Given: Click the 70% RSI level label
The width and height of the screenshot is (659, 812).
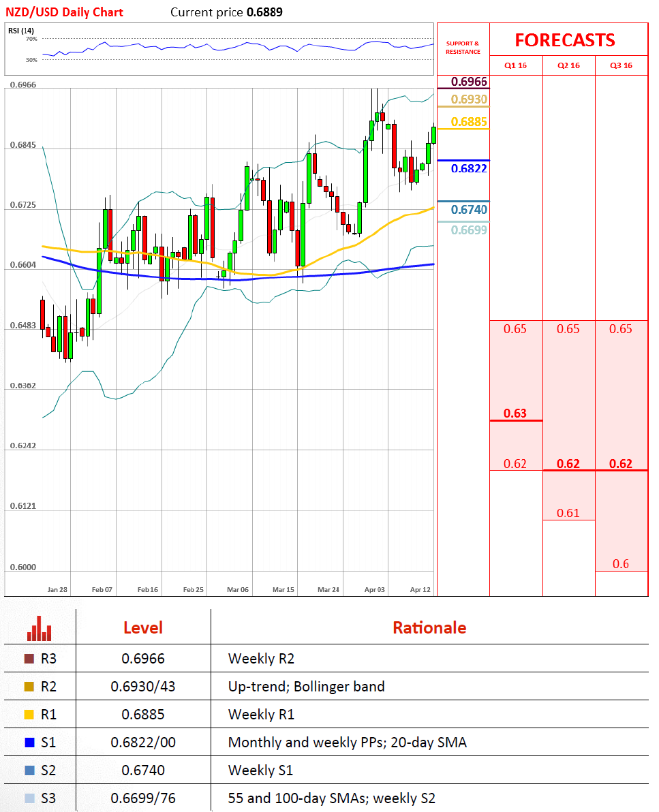Looking at the screenshot, I should pyautogui.click(x=31, y=39).
